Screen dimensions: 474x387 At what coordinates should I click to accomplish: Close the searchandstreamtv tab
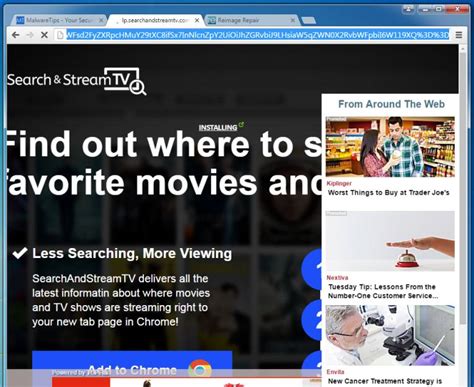(x=197, y=20)
